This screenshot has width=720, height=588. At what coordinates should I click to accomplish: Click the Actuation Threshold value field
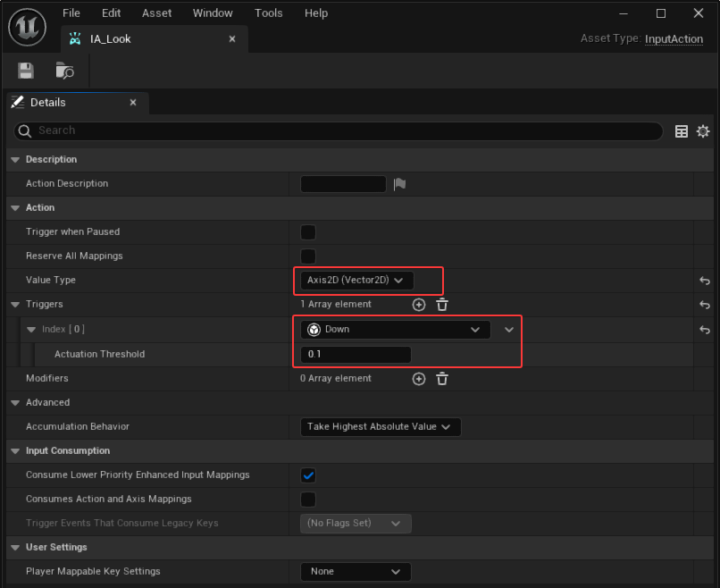pyautogui.click(x=356, y=355)
